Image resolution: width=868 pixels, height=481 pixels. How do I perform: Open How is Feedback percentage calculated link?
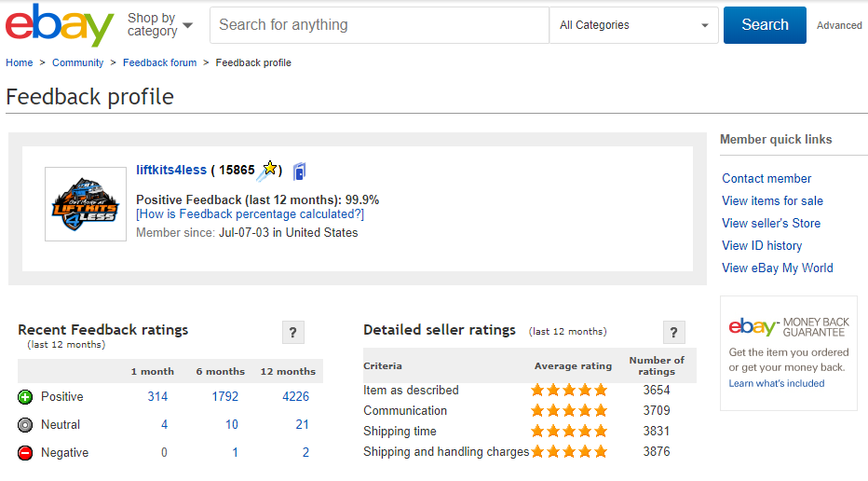point(251,213)
